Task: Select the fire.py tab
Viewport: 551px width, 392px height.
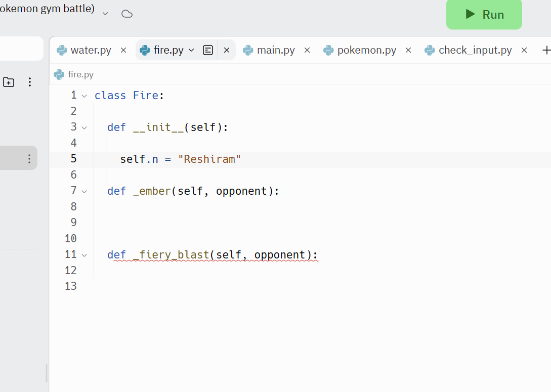Action: [168, 50]
